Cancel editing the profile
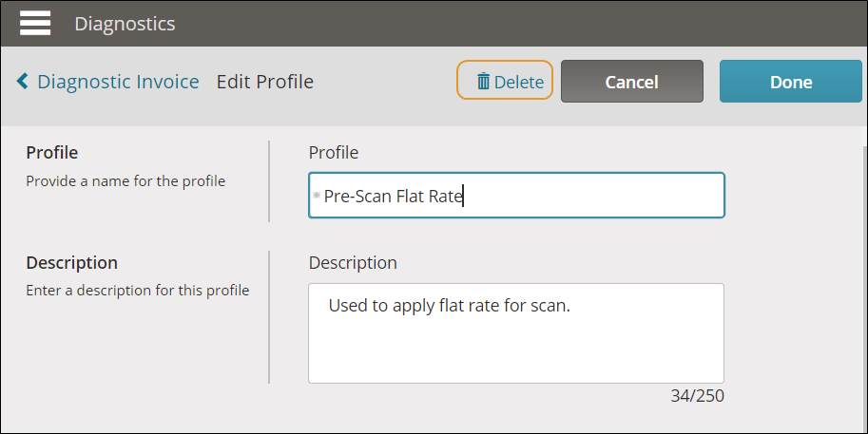 pyautogui.click(x=631, y=82)
